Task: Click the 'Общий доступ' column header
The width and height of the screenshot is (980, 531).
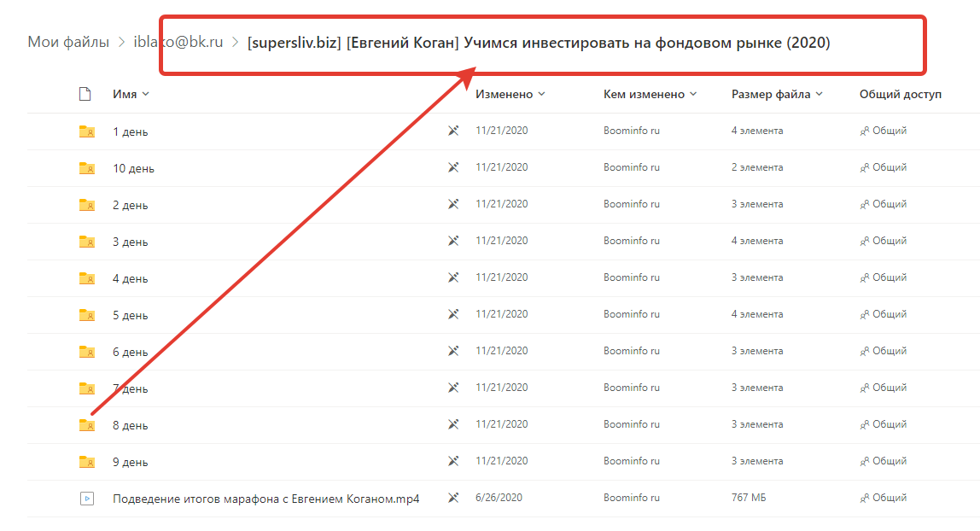Action: tap(900, 94)
